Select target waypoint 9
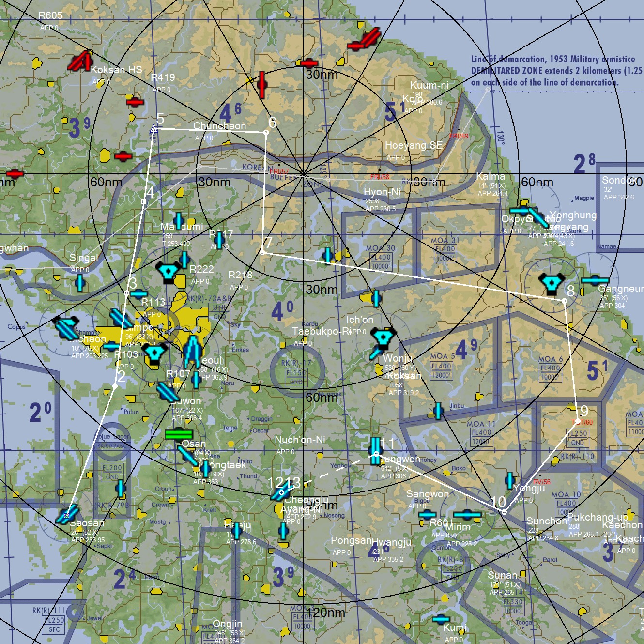The height and width of the screenshot is (644, 644). tap(578, 422)
